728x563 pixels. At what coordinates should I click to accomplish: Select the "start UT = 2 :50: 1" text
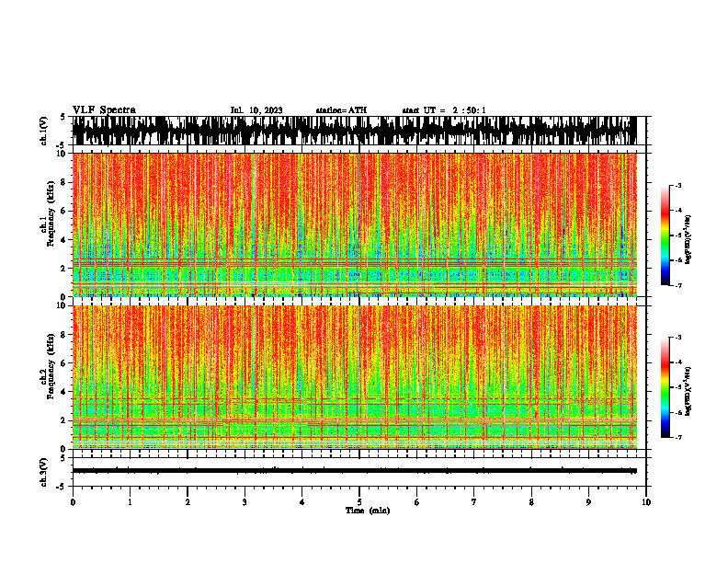444,110
